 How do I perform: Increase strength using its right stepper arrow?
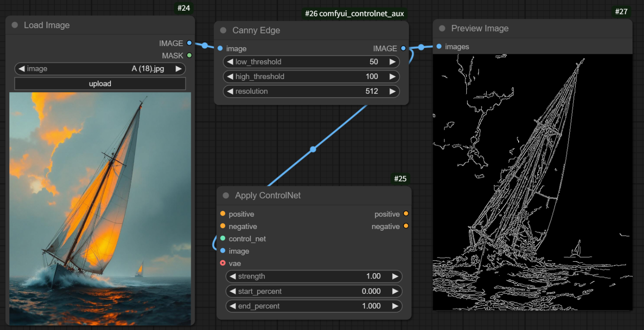pyautogui.click(x=396, y=276)
